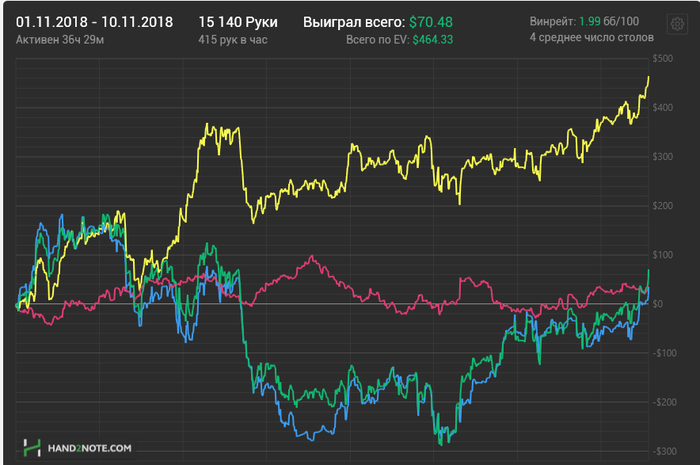Click the $400 axis label
Screen dimensions: 700x465
coord(662,108)
